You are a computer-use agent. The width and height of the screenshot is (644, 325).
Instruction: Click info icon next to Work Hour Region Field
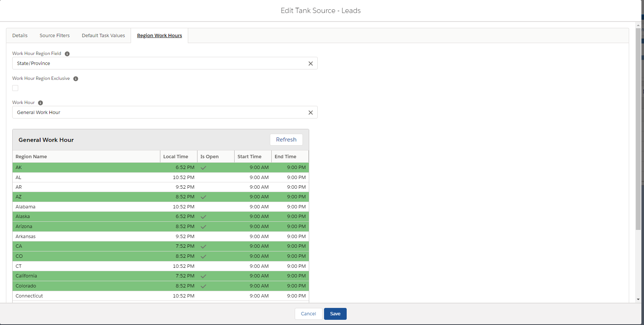point(67,54)
